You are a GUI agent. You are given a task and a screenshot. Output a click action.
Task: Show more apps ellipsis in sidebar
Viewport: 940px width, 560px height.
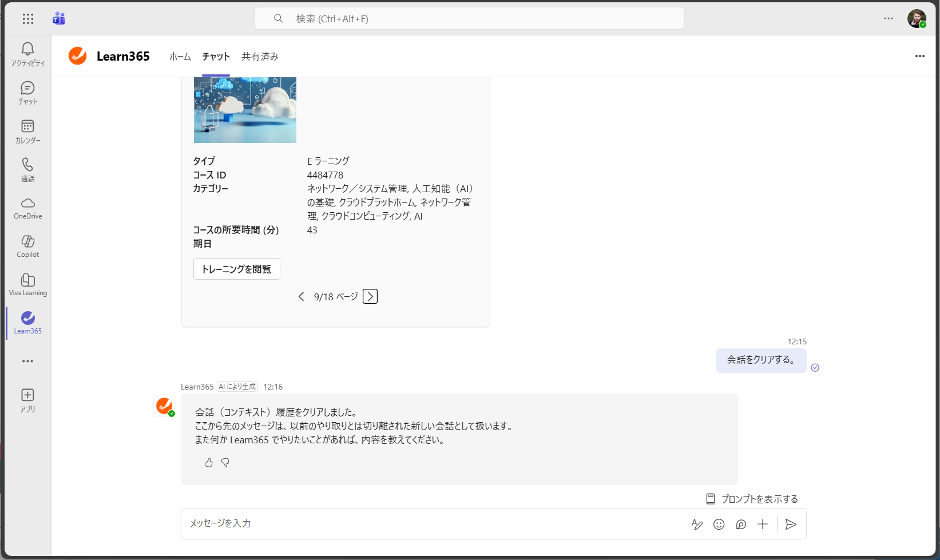click(27, 361)
